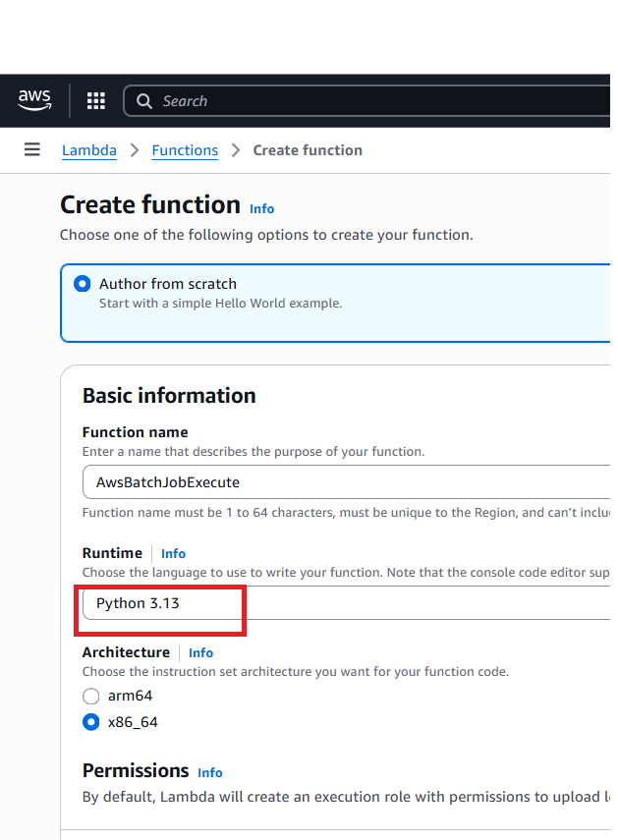The width and height of the screenshot is (618, 840).
Task: Choose the arm64 architecture
Action: pyautogui.click(x=91, y=696)
